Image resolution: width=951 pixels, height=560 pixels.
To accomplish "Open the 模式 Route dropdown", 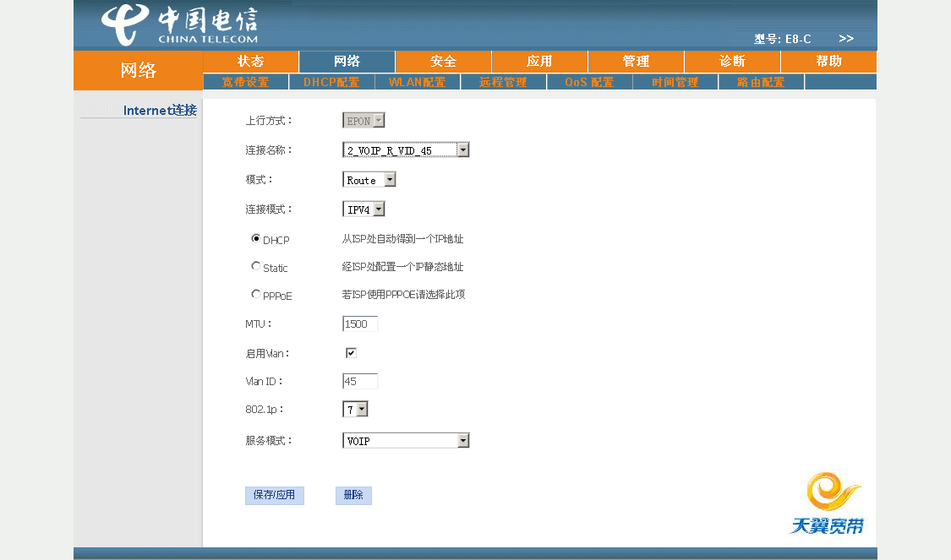I will [x=369, y=179].
